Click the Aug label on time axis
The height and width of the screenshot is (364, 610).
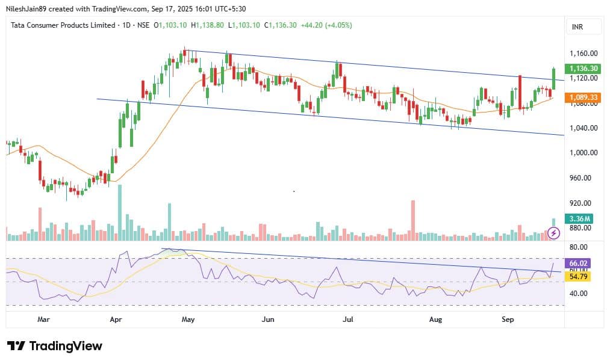436,319
